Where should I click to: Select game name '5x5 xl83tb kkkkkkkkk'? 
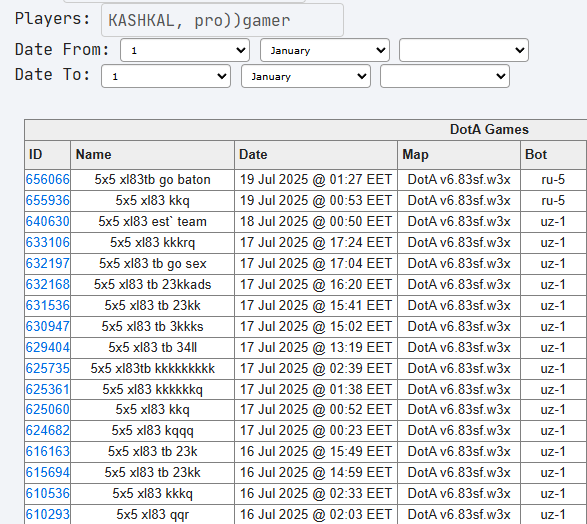coord(152,369)
